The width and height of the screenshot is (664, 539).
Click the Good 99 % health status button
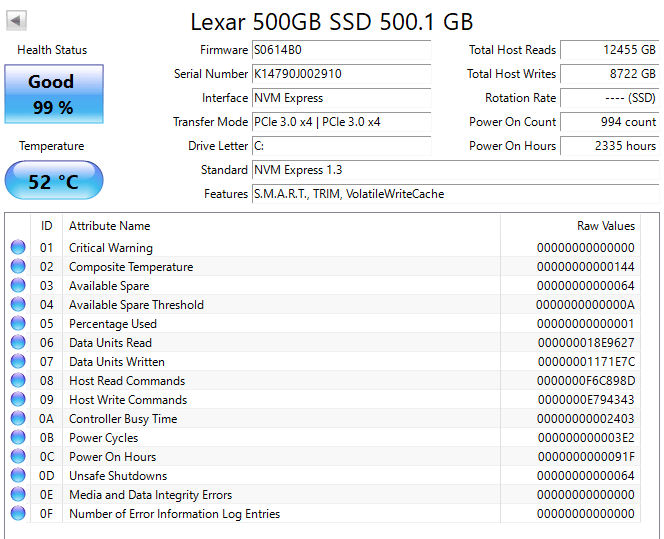[x=54, y=94]
